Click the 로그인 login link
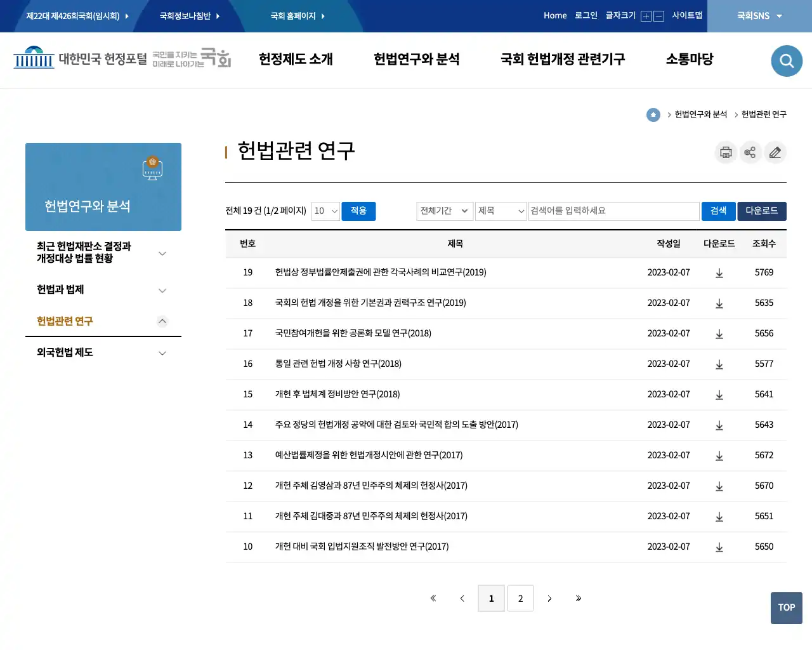The width and height of the screenshot is (812, 650). click(x=586, y=16)
